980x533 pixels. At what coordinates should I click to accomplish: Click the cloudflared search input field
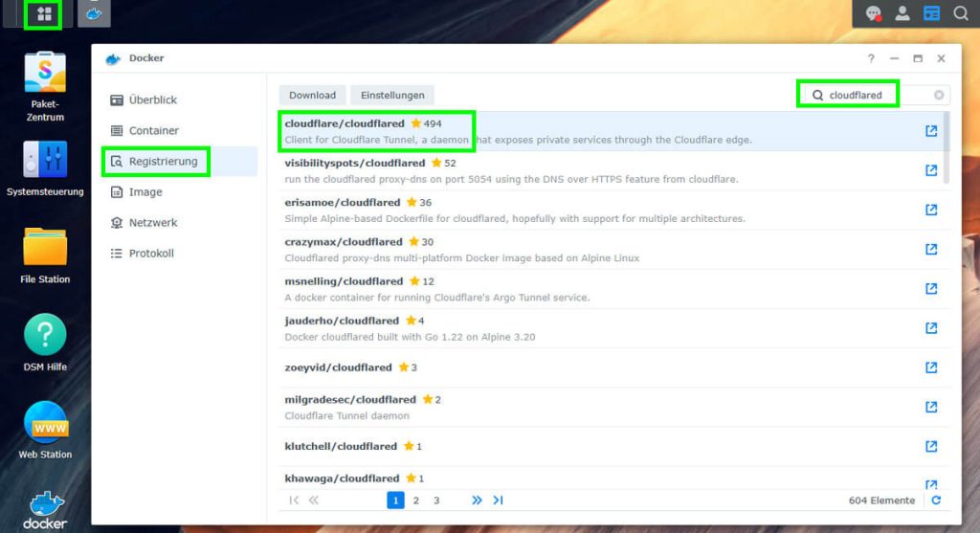(x=875, y=95)
